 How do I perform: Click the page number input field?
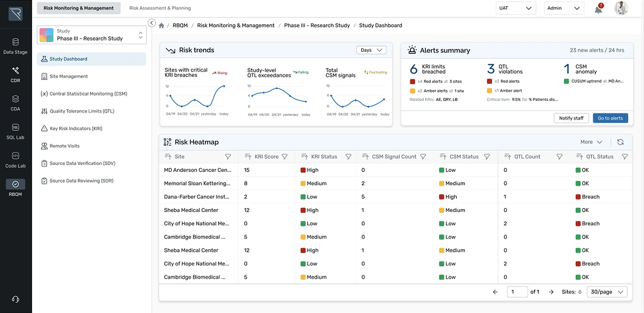517,292
